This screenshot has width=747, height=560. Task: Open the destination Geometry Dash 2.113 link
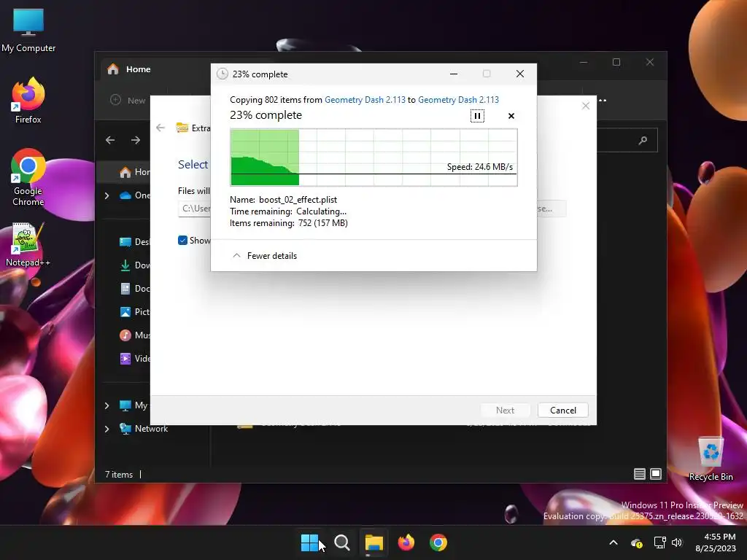(x=458, y=99)
